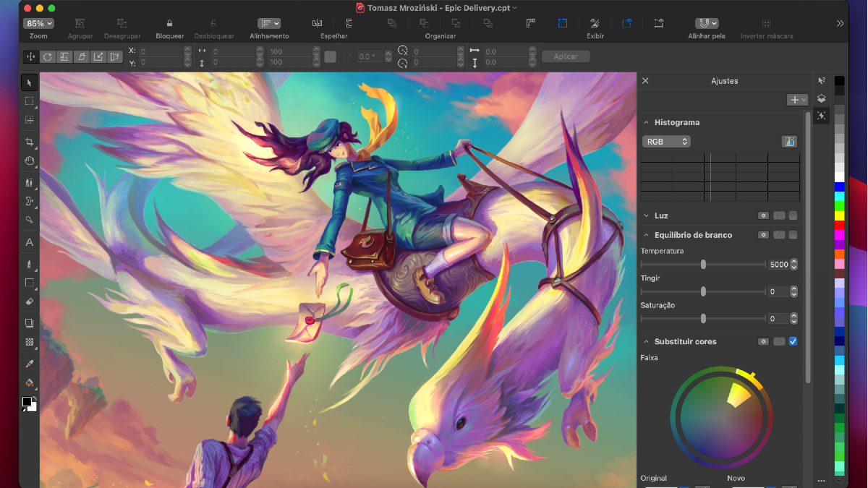The width and height of the screenshot is (868, 488).
Task: Open the RGB channel dropdown
Action: (x=666, y=142)
